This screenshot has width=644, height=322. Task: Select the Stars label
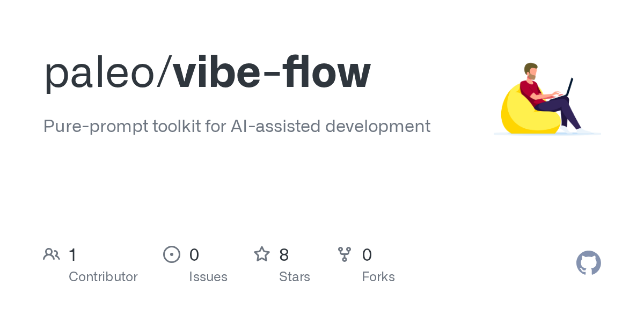tap(295, 277)
